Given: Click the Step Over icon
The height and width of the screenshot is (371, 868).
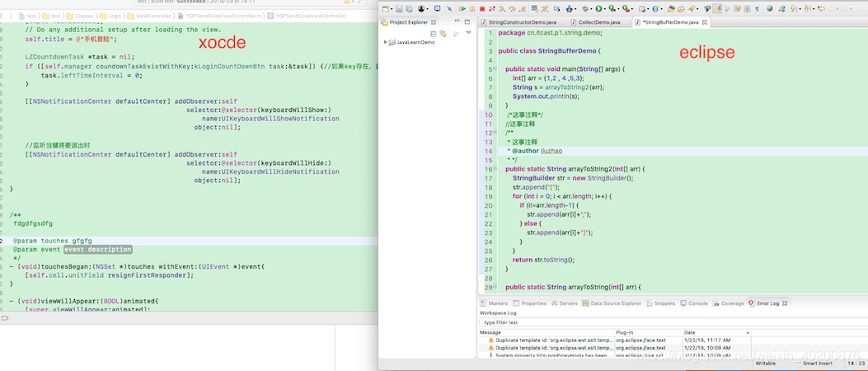Looking at the screenshot, I should (512, 9).
